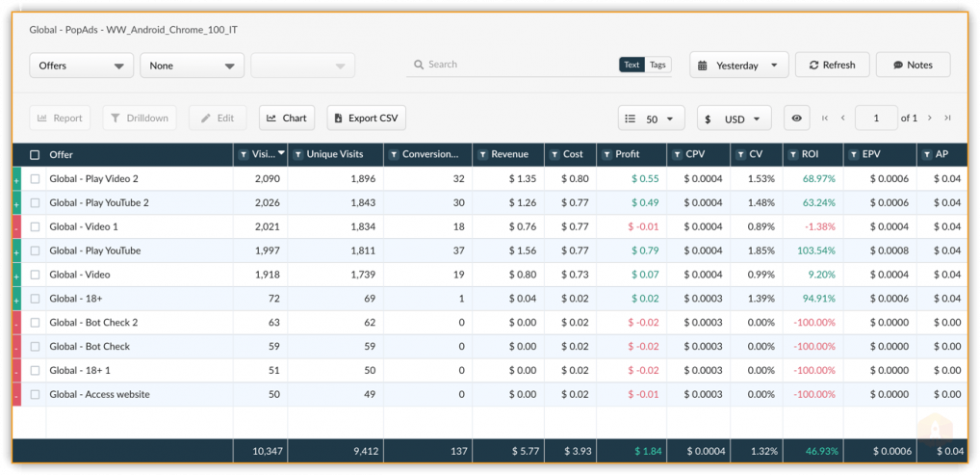
Task: Open the USD currency dropdown
Action: (734, 119)
